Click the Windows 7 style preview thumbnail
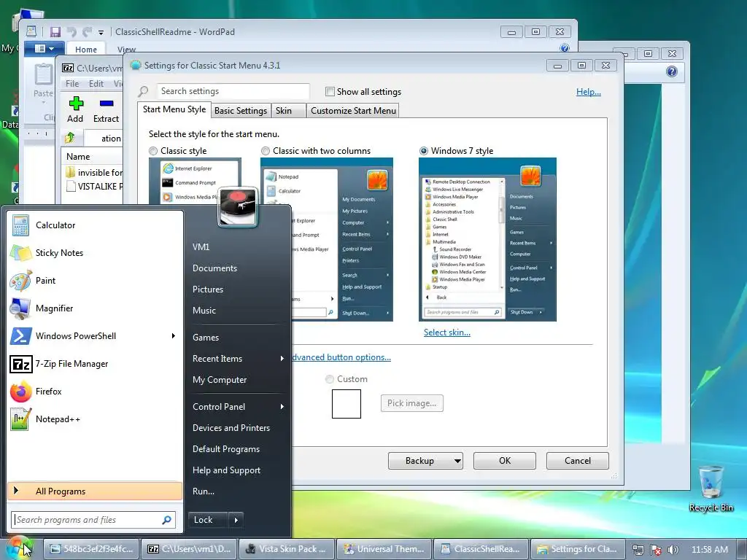The image size is (747, 560). (x=487, y=239)
